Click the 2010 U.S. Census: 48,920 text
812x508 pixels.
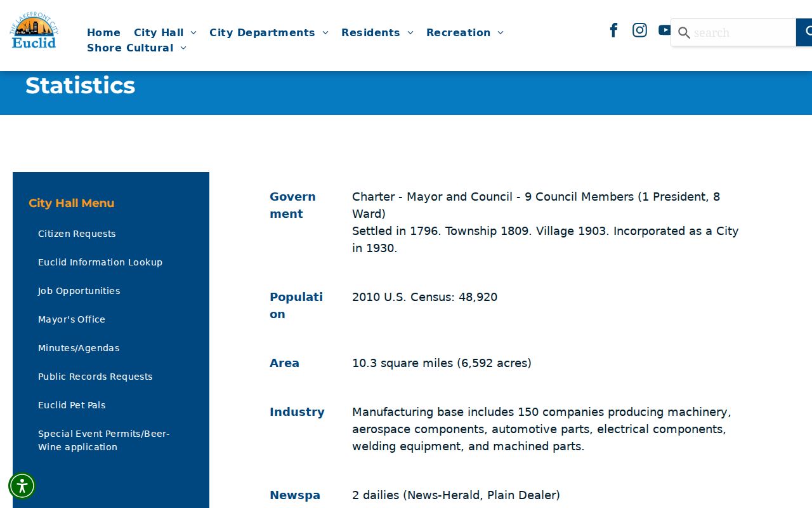[x=424, y=297]
